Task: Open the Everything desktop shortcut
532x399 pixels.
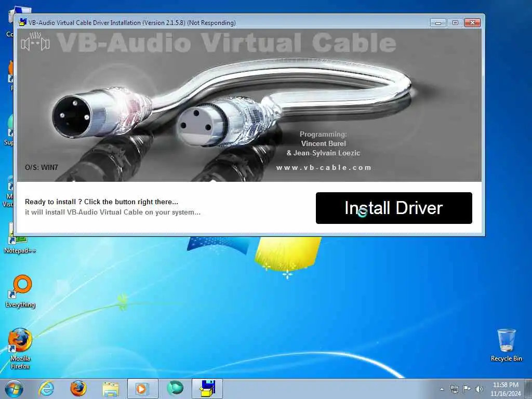Action: tap(20, 291)
